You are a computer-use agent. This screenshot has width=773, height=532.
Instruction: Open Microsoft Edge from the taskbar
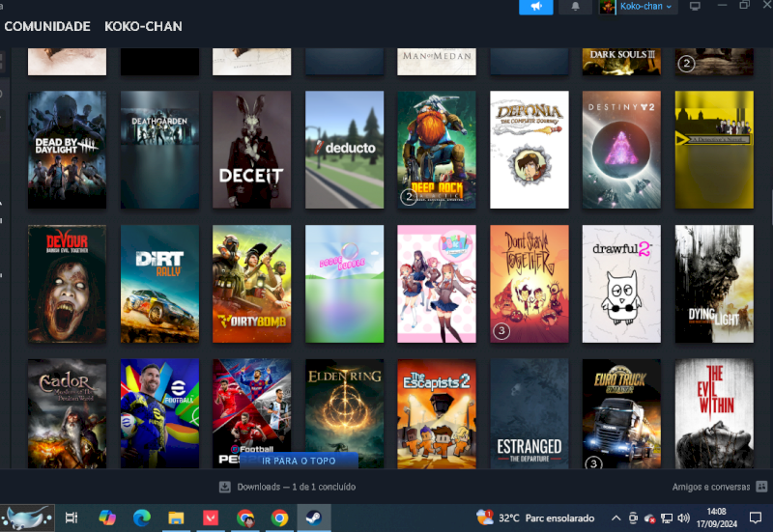point(142,518)
